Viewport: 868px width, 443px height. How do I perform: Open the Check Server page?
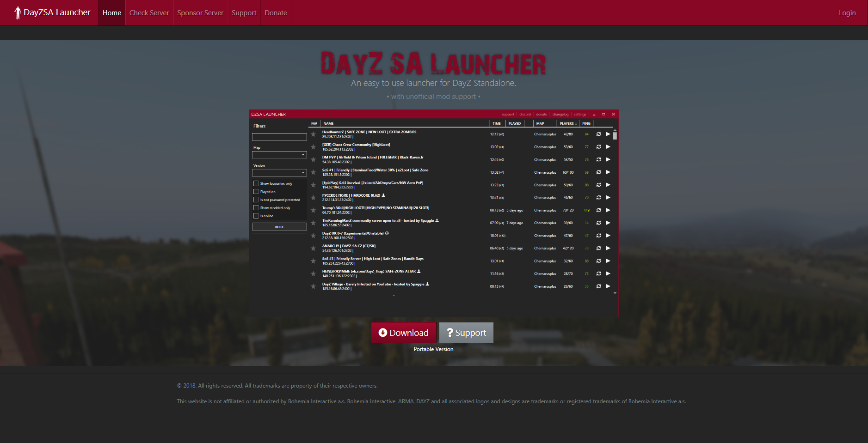point(149,13)
